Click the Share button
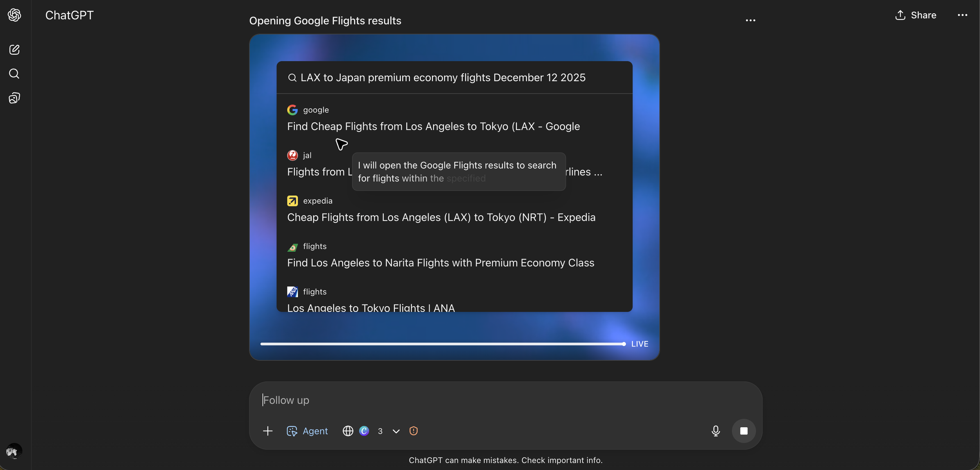 pyautogui.click(x=916, y=15)
